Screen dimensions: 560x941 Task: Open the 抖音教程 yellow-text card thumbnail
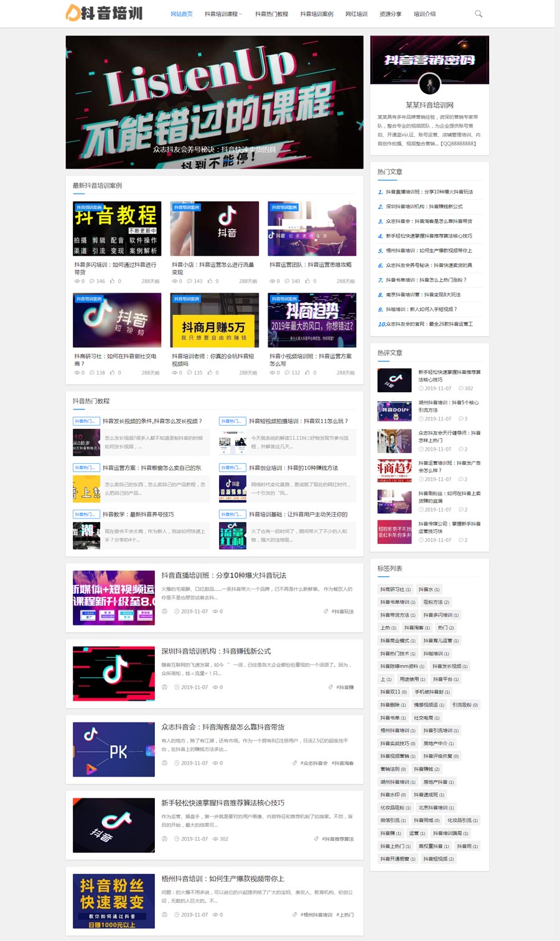point(117,228)
